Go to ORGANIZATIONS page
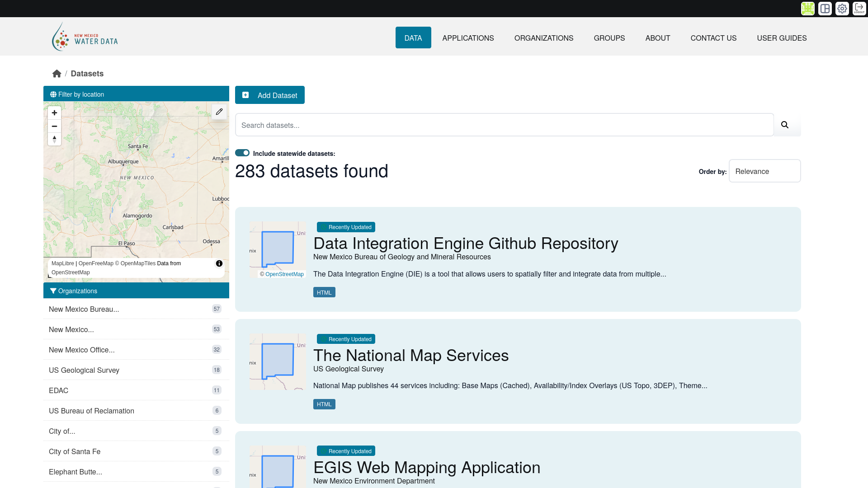The width and height of the screenshot is (868, 488). [x=544, y=38]
